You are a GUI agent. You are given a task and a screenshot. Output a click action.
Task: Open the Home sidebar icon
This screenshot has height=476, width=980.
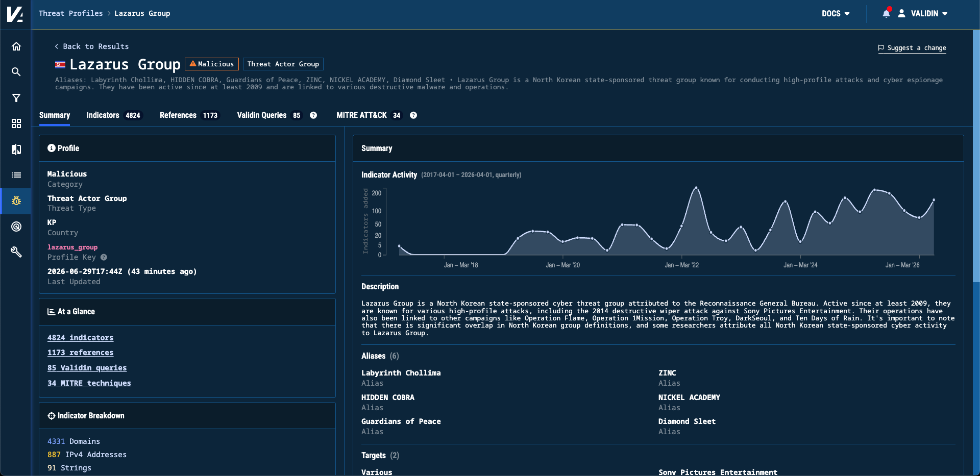(16, 46)
